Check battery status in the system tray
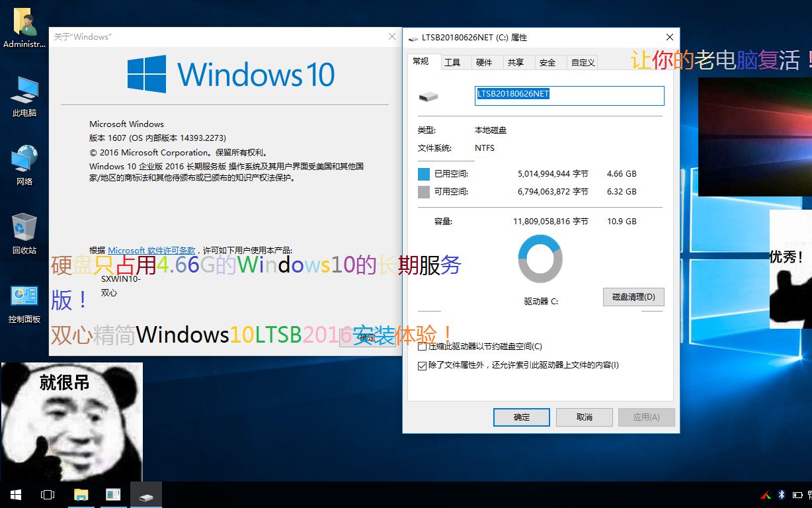The image size is (812, 508). pos(797,493)
